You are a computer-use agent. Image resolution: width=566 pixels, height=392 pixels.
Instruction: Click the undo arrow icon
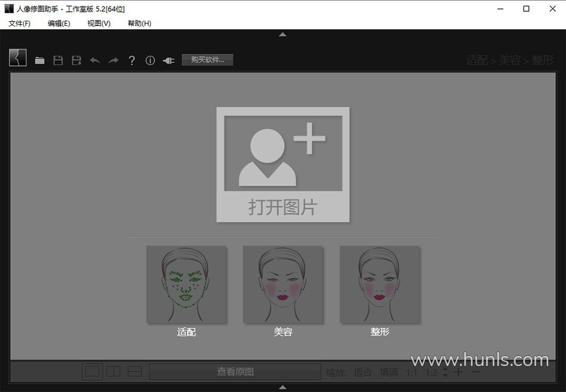94,60
